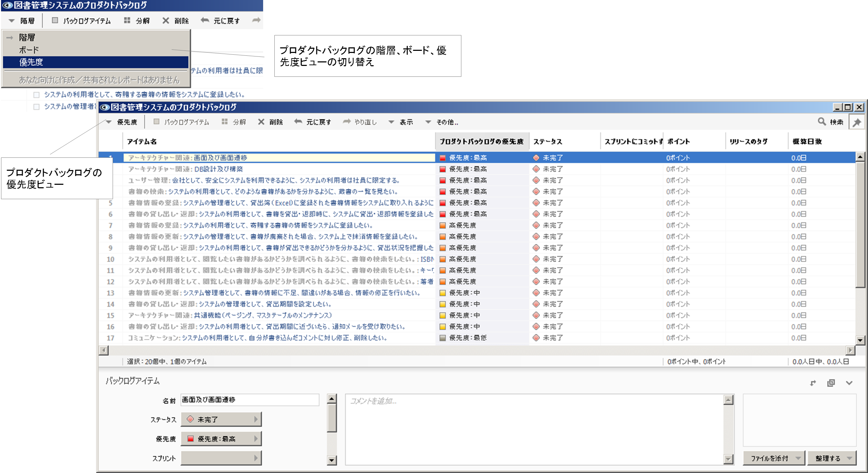Open arrow beside ファイルを添付 button
Screen dimensions: 868x473
(x=799, y=458)
